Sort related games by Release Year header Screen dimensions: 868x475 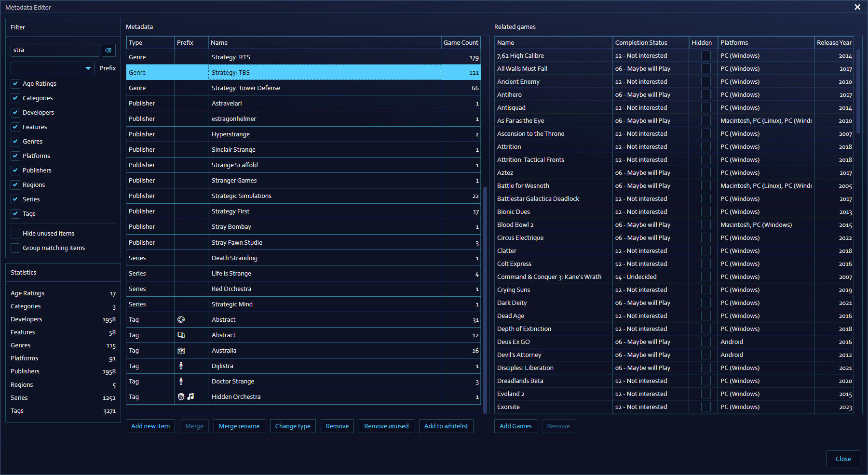(x=834, y=43)
